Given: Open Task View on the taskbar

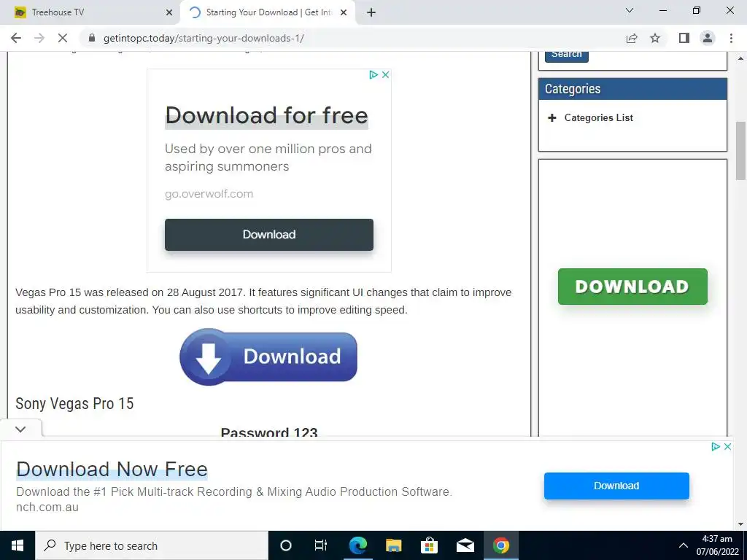Looking at the screenshot, I should [321, 545].
